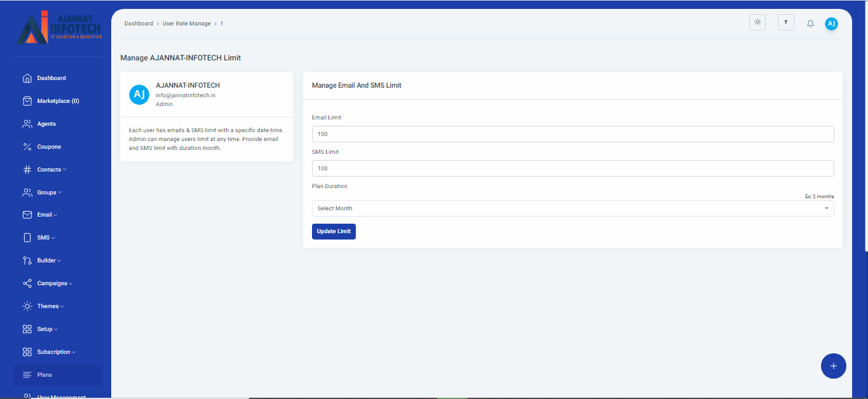Click the Dashboard home icon in sidebar

pyautogui.click(x=27, y=78)
